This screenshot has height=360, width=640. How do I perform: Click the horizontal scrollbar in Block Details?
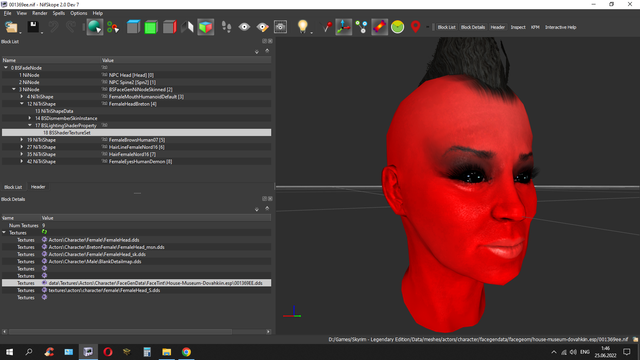coord(120,331)
